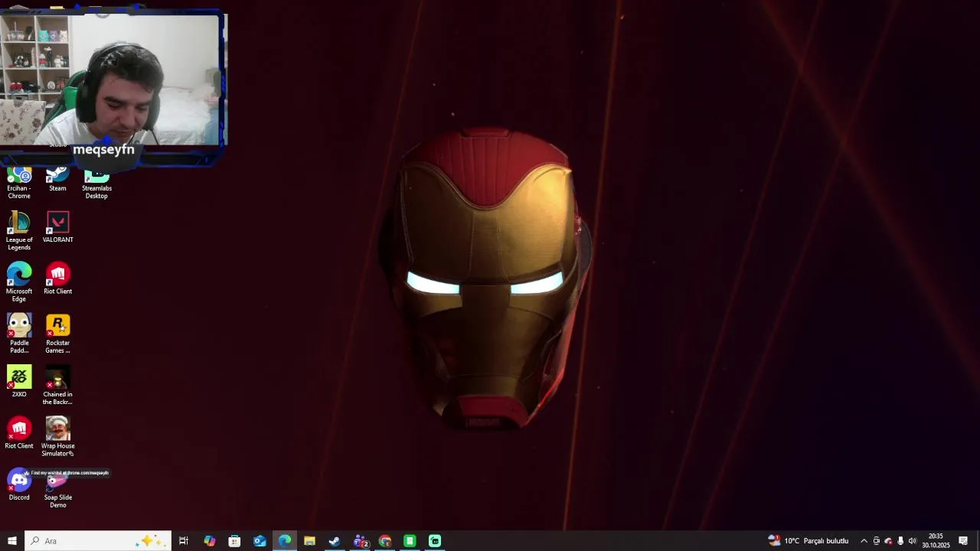This screenshot has height=551, width=980.
Task: Select the Riot Client icon beside Wrap House Simulator
Action: tap(19, 433)
